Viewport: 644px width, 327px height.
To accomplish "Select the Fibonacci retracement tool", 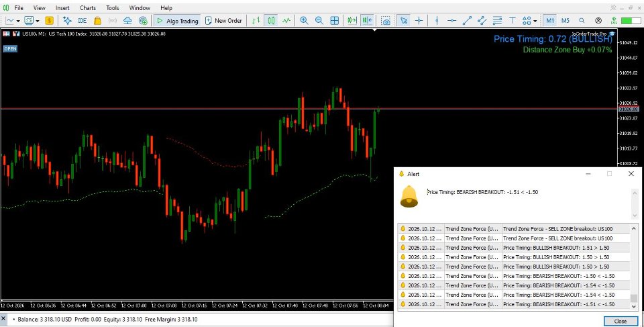I will (497, 21).
